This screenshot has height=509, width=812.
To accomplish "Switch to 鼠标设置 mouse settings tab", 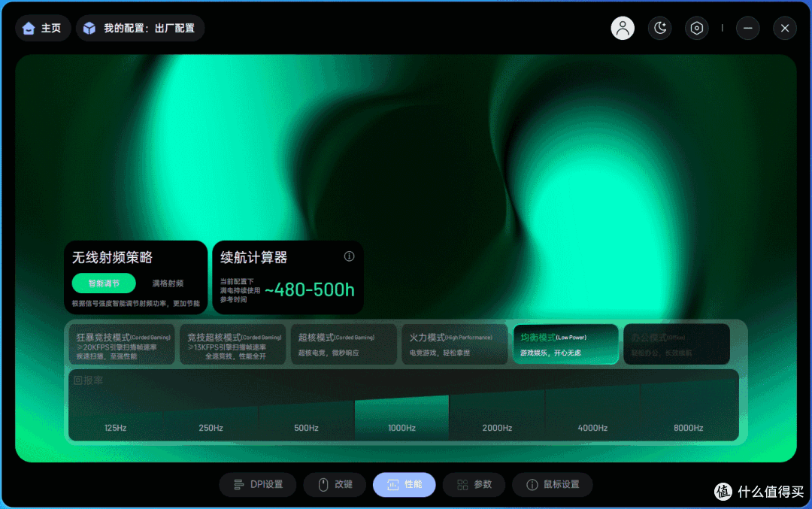I will [553, 485].
